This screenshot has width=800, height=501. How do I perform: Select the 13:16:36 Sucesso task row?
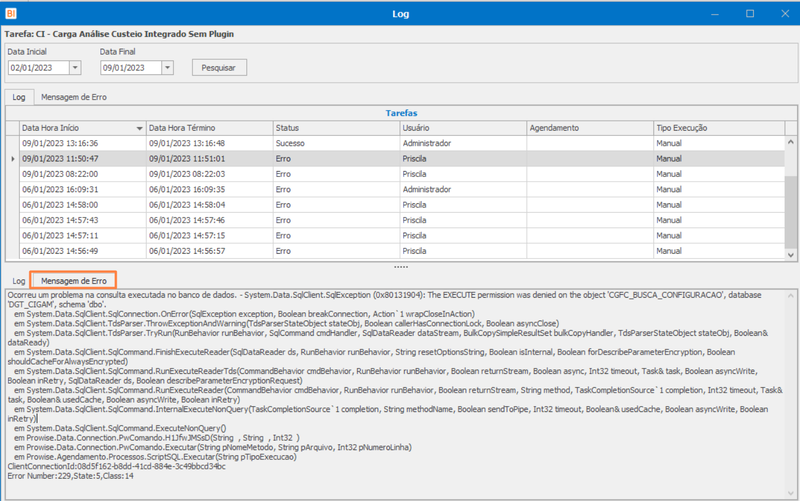(x=402, y=143)
